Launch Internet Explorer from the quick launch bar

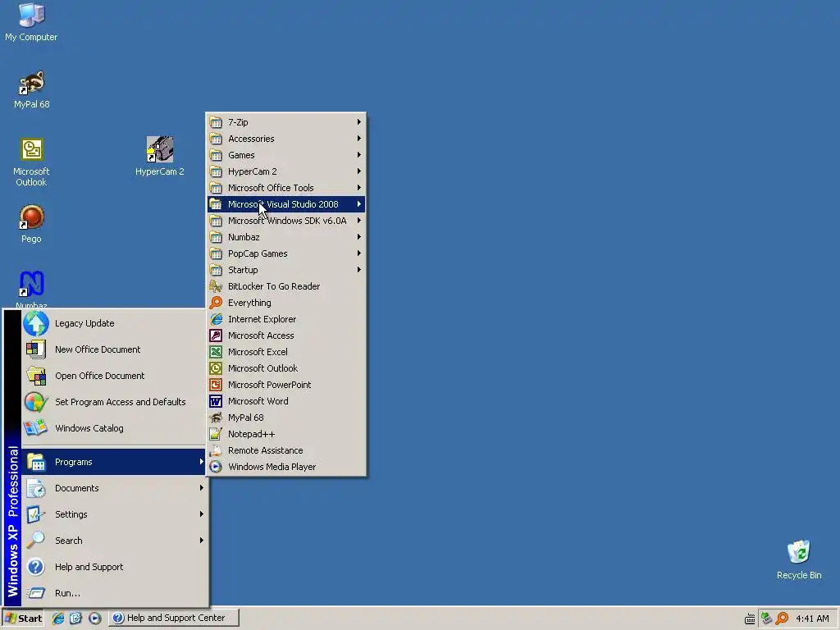coord(58,619)
